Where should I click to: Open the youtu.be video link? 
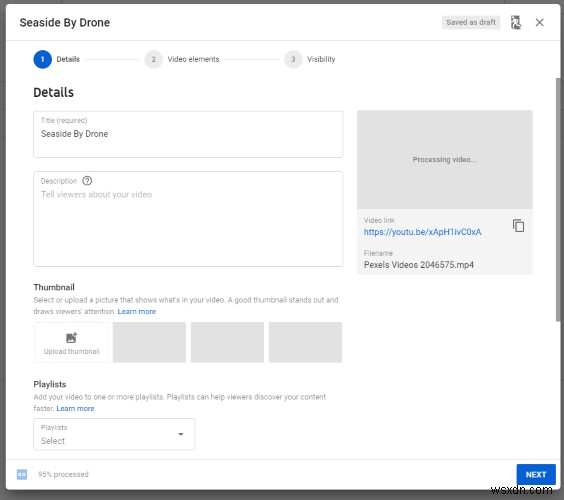(x=422, y=232)
